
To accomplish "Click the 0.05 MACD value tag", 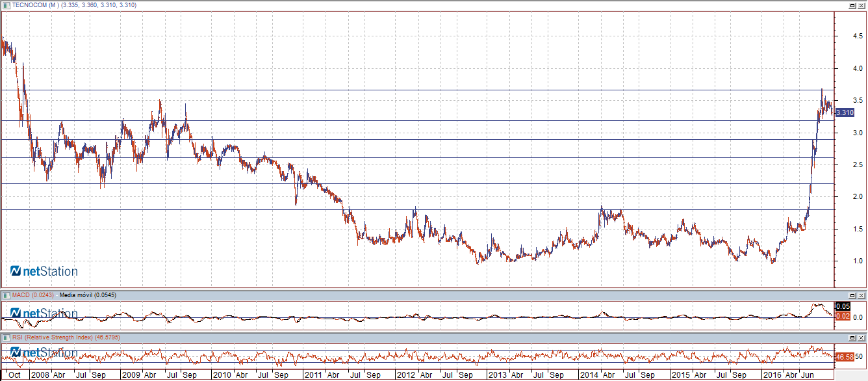I will click(x=843, y=306).
